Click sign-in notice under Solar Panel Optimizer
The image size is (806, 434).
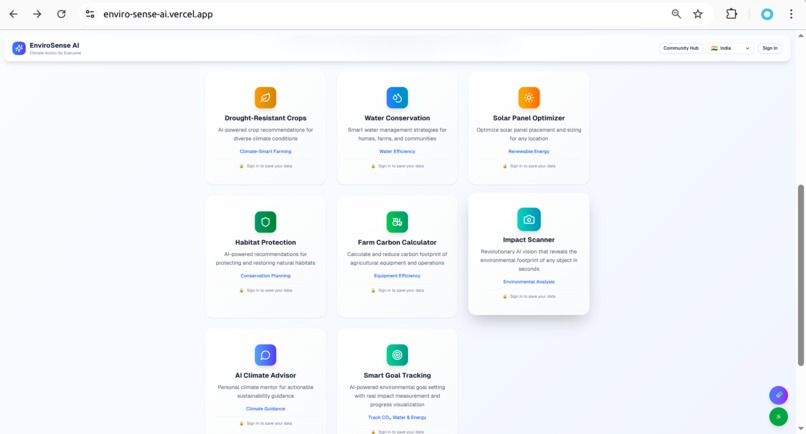click(528, 166)
